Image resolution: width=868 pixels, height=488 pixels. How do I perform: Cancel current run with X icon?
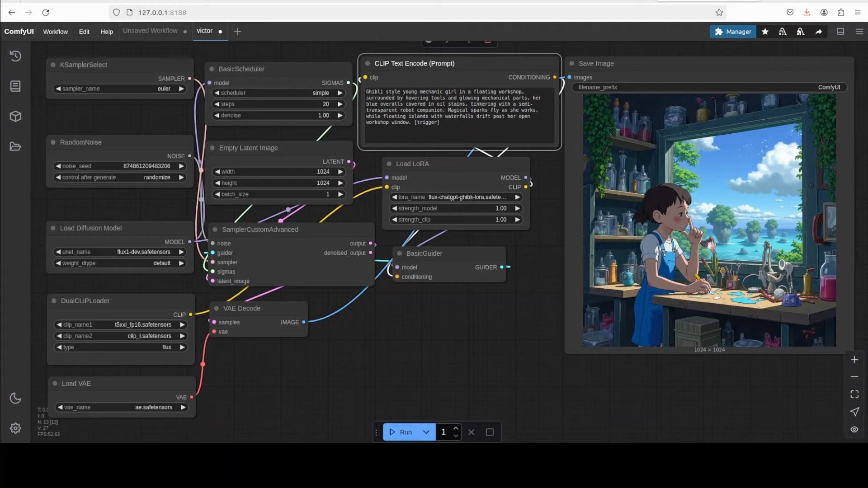tap(471, 432)
